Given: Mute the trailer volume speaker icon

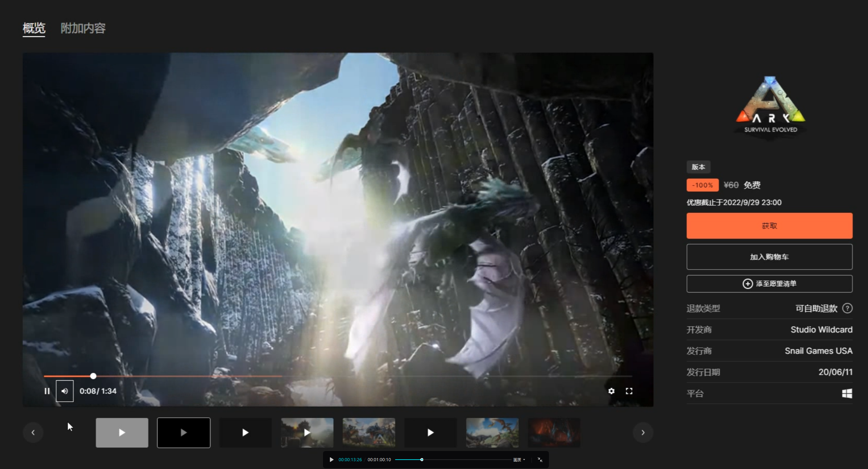Looking at the screenshot, I should point(65,391).
